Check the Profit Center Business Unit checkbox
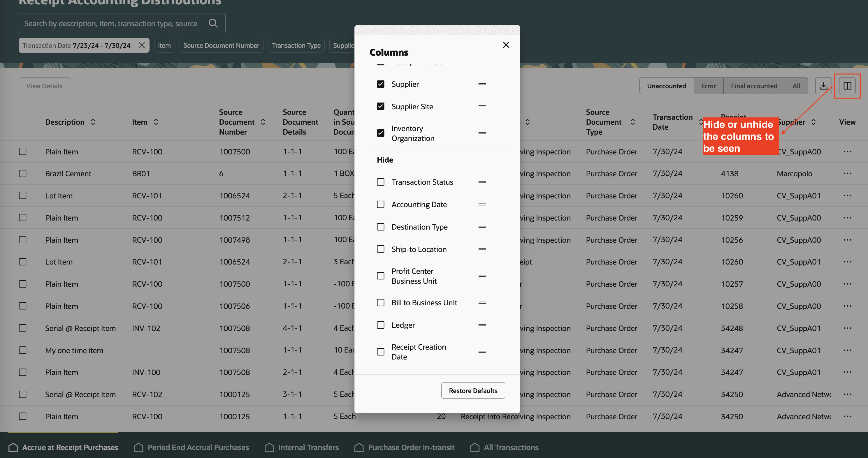 [x=380, y=276]
